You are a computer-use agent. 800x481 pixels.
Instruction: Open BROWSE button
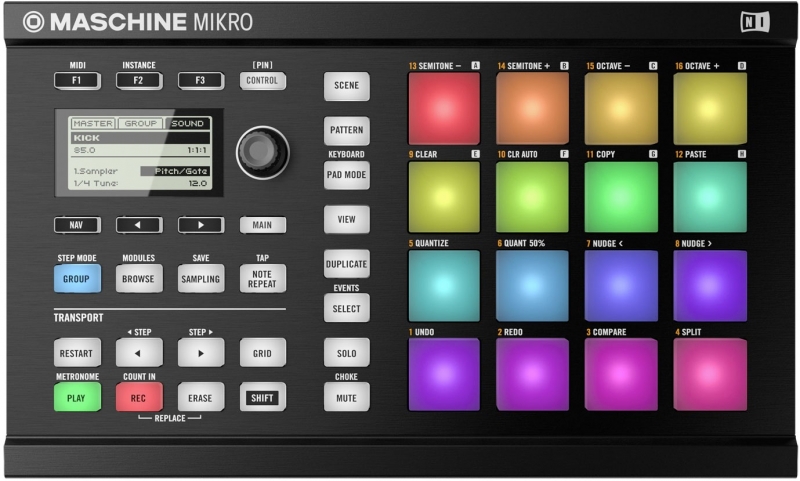point(139,279)
